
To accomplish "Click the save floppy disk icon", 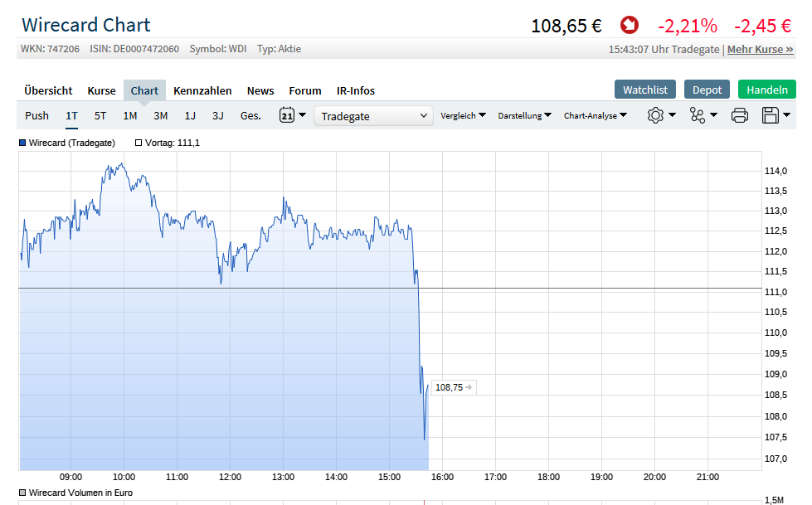I will [x=770, y=115].
